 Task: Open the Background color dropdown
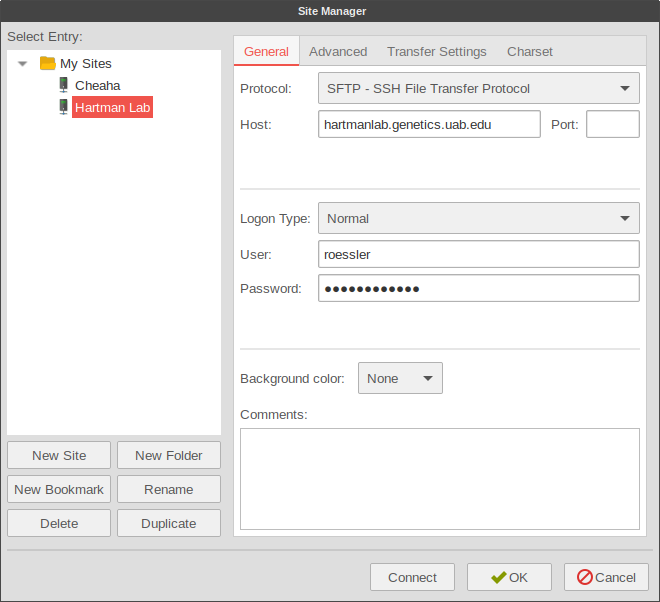400,378
